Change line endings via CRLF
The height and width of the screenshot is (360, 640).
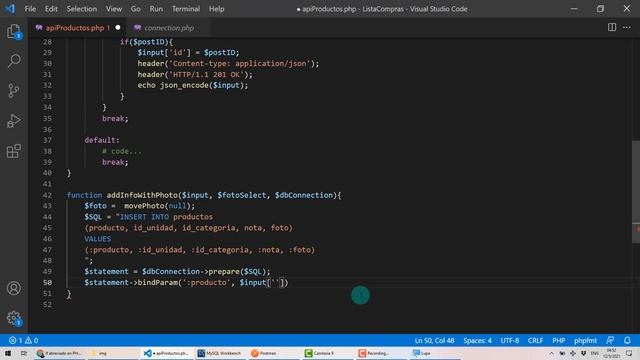coord(535,340)
